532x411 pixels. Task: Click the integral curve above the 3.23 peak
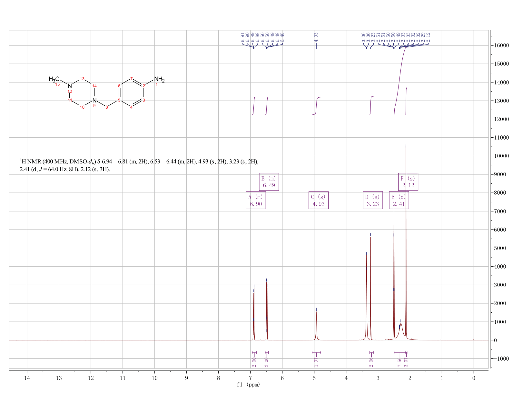click(x=371, y=105)
